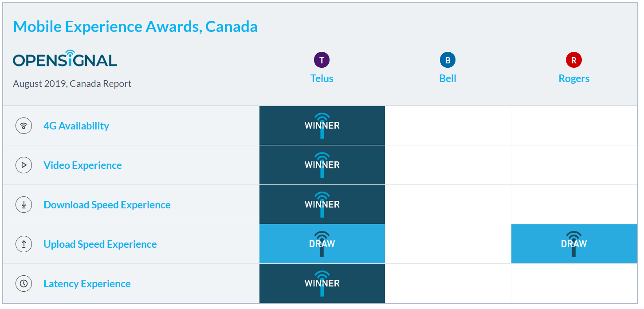Click the Latency Experience clock icon
Viewport: 644px width, 309px height.
pos(24,284)
